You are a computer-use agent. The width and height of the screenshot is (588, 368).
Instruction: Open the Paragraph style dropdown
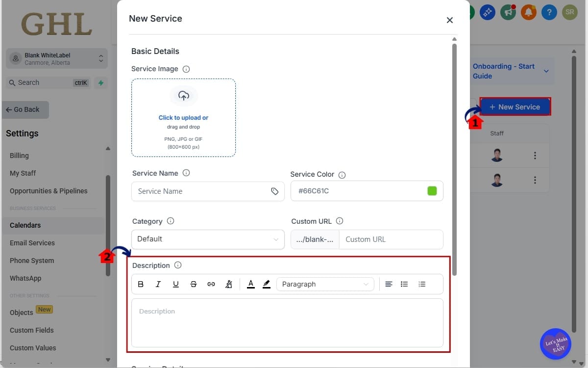325,284
